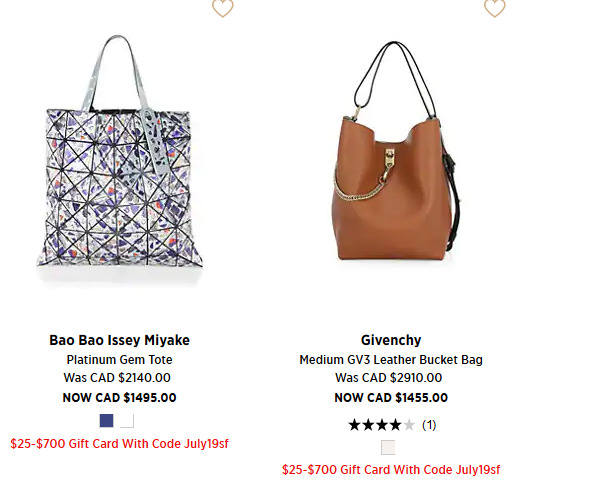598x504 pixels.
Task: Click the gift card promo under tote
Action: pos(119,444)
